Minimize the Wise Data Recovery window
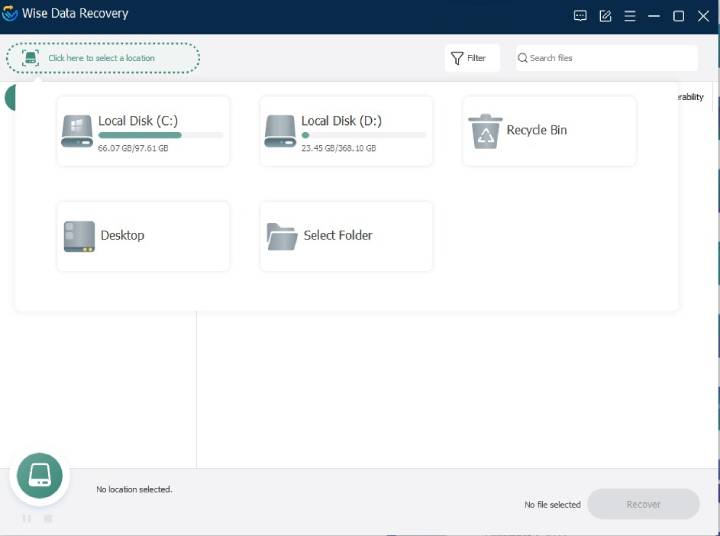The width and height of the screenshot is (720, 536). pyautogui.click(x=654, y=16)
